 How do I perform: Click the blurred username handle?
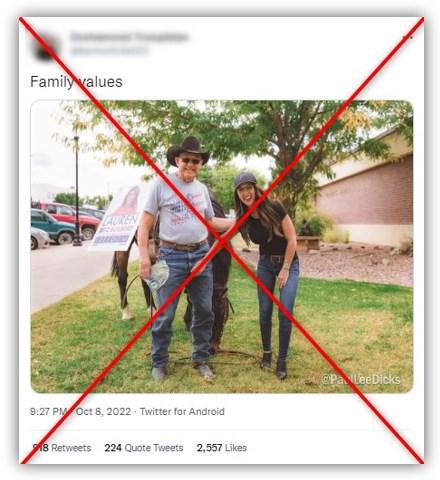pyautogui.click(x=109, y=51)
